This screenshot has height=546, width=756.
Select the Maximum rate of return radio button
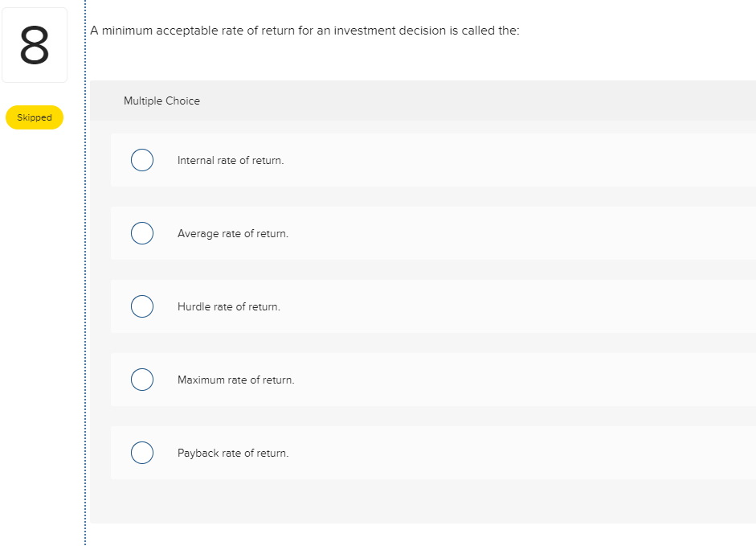point(142,379)
